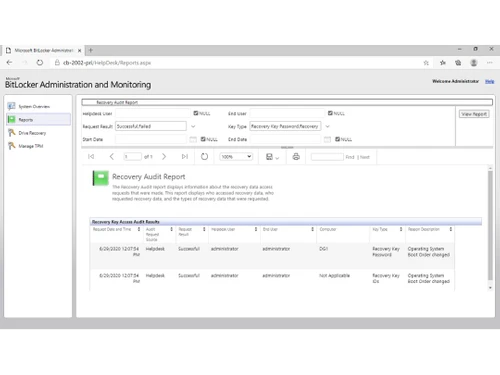This screenshot has height=375, width=500.
Task: Open the browser favorites list icon
Action: click(x=443, y=63)
